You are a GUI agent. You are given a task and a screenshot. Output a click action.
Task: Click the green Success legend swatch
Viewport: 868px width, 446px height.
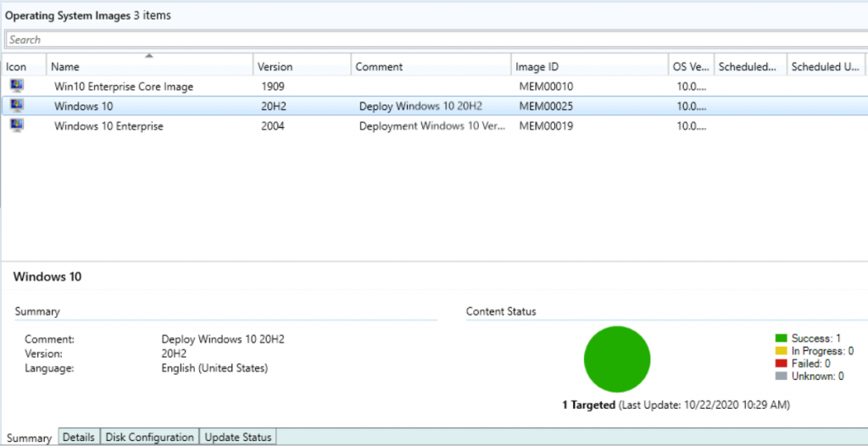click(x=781, y=338)
